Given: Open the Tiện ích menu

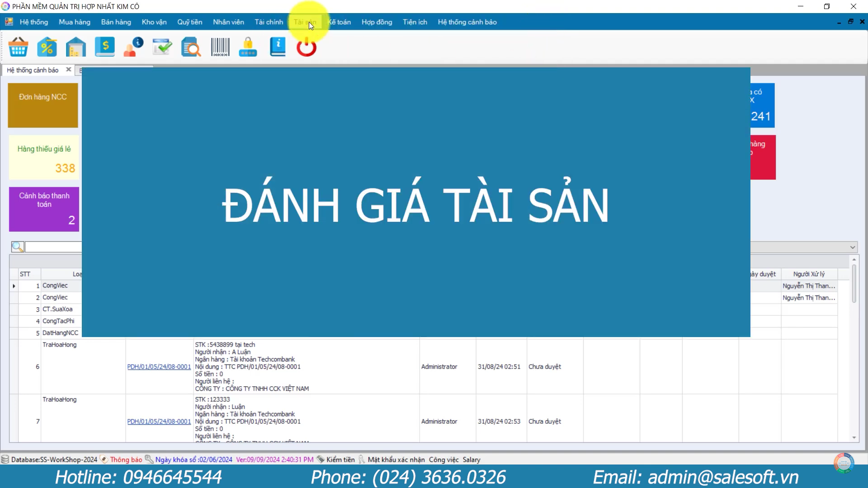Looking at the screenshot, I should coord(415,22).
